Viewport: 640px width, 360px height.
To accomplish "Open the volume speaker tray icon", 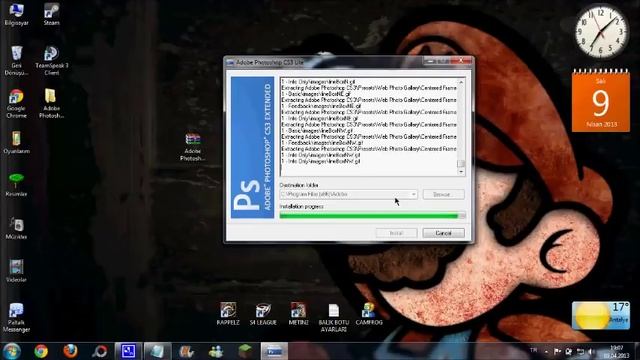I will click(591, 351).
